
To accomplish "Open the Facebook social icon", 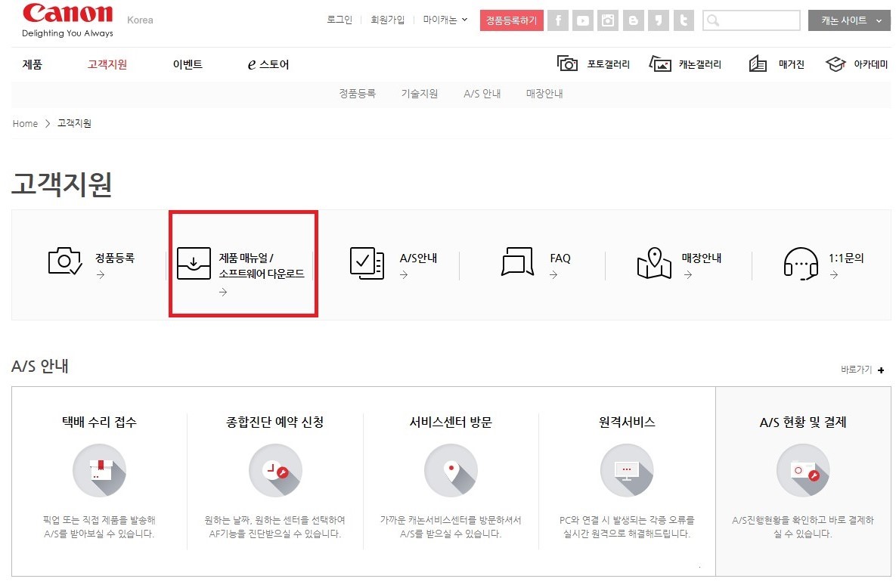I will point(558,20).
